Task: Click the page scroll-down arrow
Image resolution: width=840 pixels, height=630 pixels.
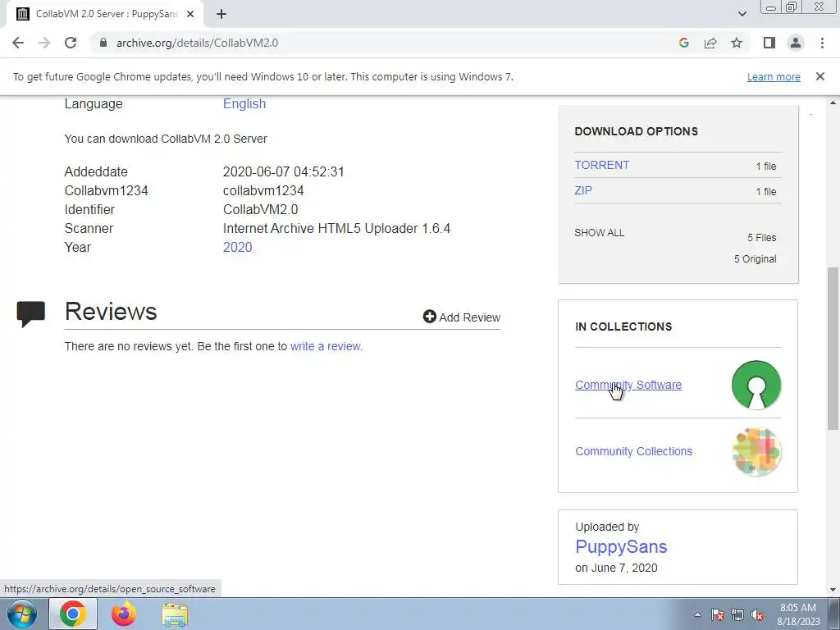Action: (833, 590)
